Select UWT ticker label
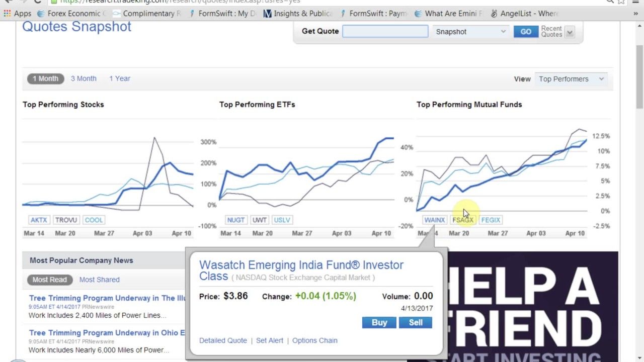644x362 pixels. point(260,220)
